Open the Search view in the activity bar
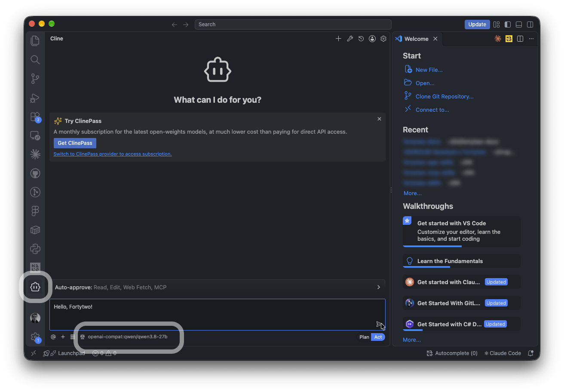 point(35,60)
